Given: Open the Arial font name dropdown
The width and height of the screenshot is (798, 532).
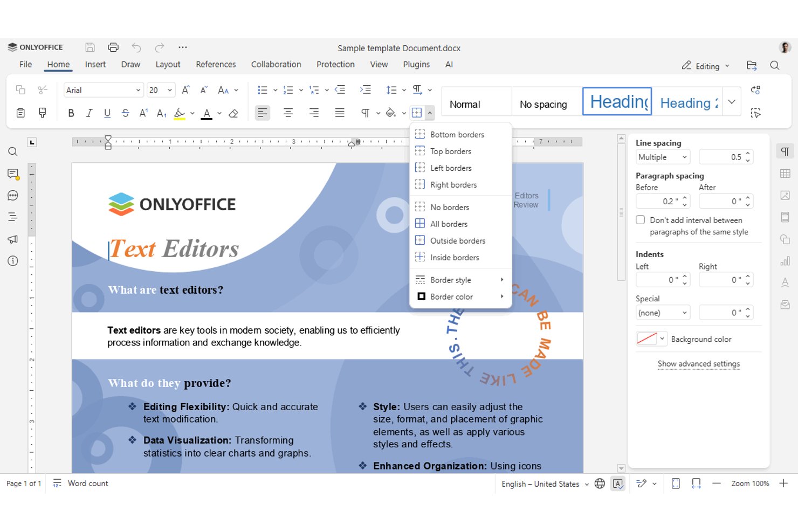Looking at the screenshot, I should [104, 90].
